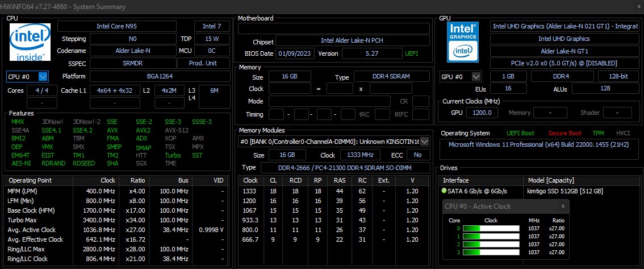Close the CPU #0 Active Clock popup
644x269 pixels.
click(563, 206)
